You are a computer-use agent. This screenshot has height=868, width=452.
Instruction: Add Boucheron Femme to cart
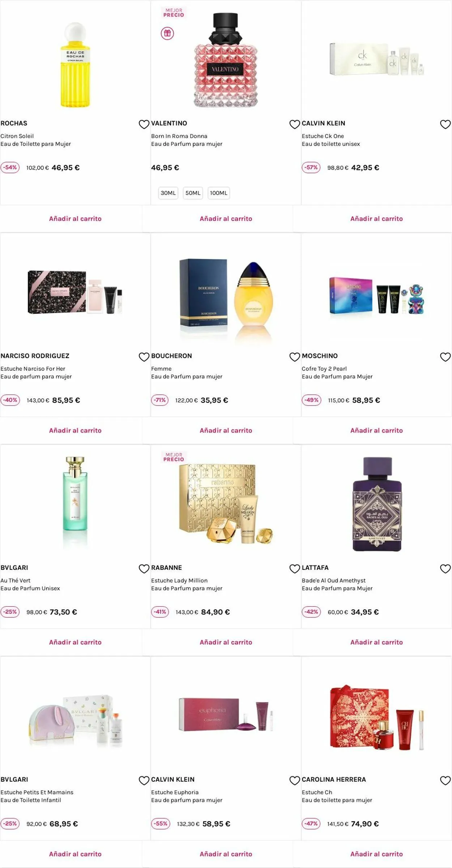tap(226, 430)
